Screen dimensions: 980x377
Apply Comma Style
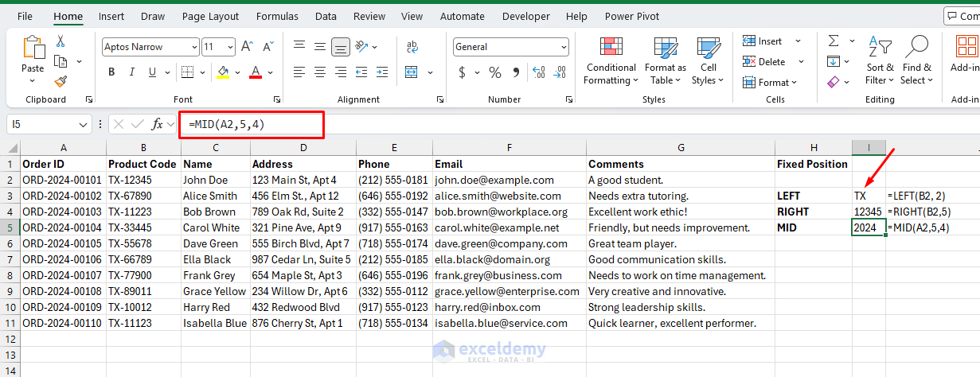click(x=516, y=72)
